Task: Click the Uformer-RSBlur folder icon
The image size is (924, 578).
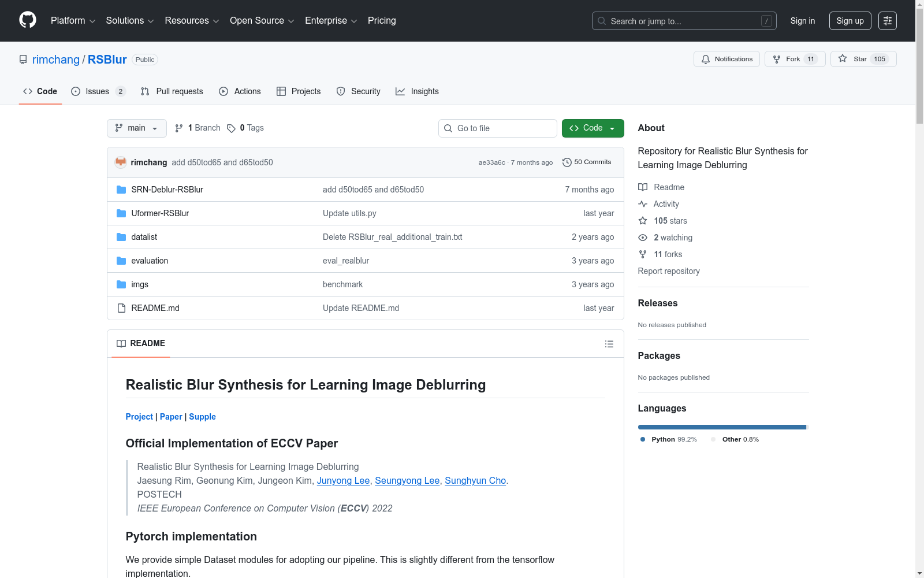Action: click(121, 213)
